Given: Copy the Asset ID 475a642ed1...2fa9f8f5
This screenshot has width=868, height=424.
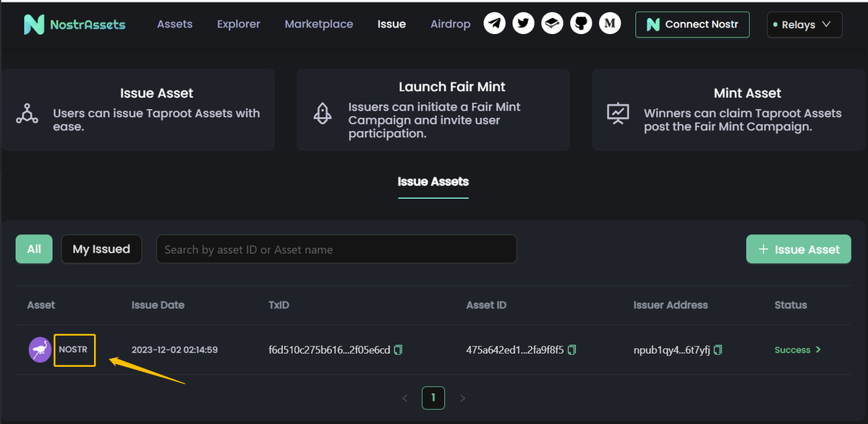Looking at the screenshot, I should (x=572, y=350).
